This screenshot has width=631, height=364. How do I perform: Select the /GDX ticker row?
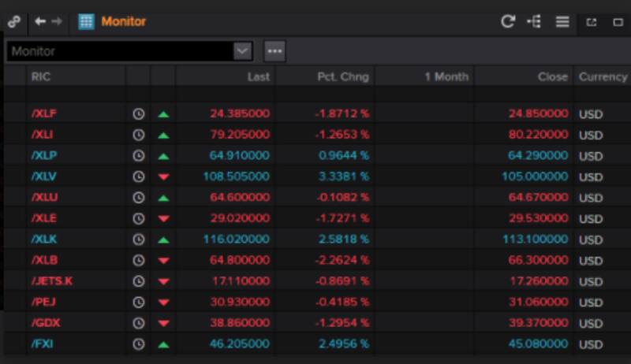(x=46, y=323)
